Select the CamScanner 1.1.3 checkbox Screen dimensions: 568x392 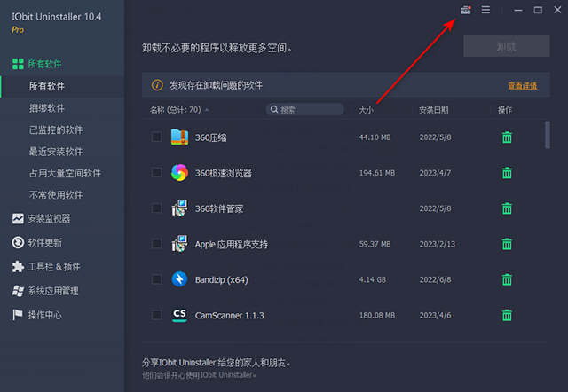[x=157, y=315]
